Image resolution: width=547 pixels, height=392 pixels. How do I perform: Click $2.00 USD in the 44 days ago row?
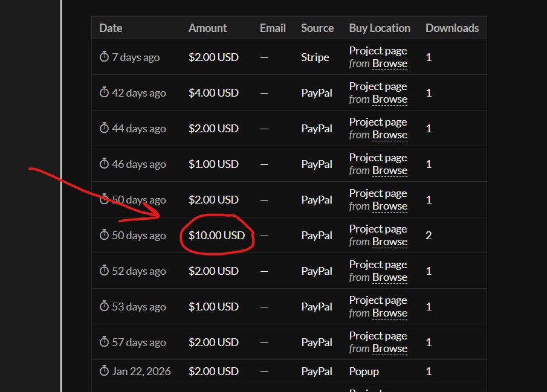click(213, 128)
